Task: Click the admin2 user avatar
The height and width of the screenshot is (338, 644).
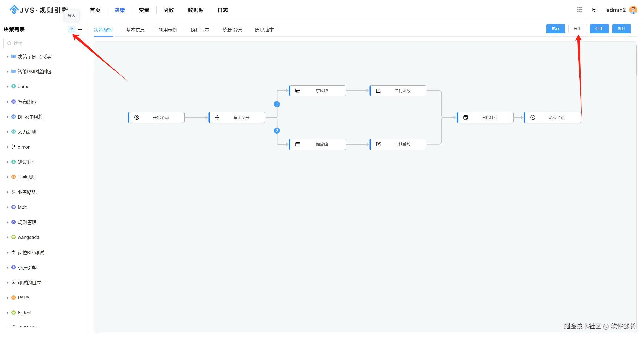Action: pyautogui.click(x=633, y=10)
